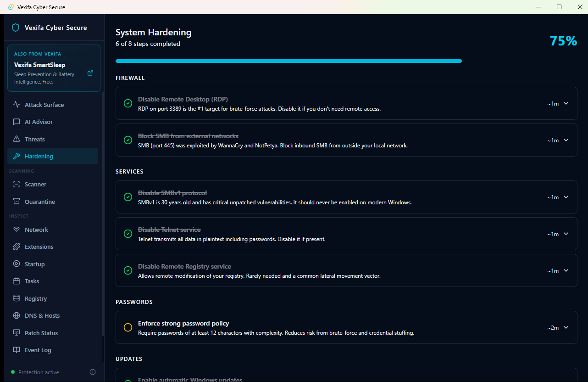588x382 pixels.
Task: Click the Tasks calendar icon
Action: (x=17, y=281)
